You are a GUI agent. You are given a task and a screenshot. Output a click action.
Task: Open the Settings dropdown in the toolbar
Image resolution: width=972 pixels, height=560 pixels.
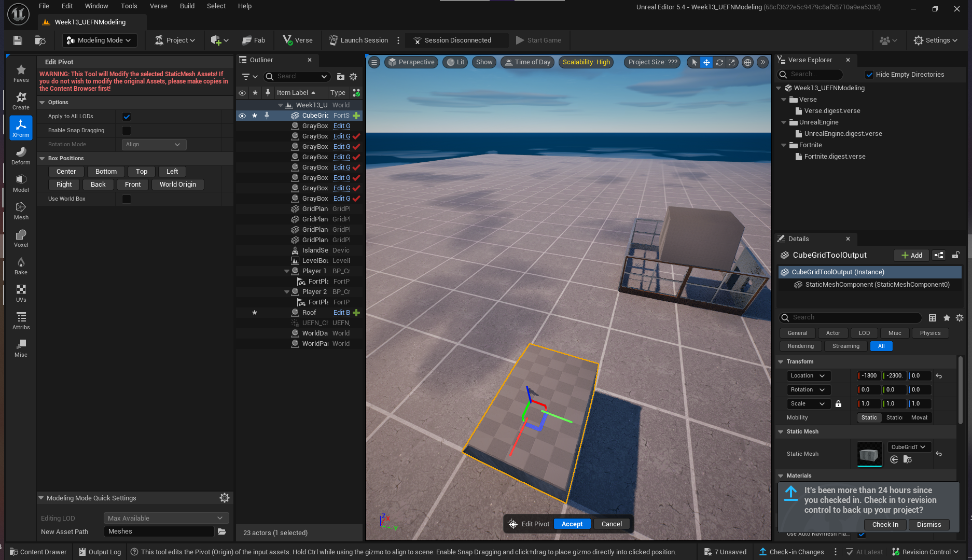[x=935, y=40]
